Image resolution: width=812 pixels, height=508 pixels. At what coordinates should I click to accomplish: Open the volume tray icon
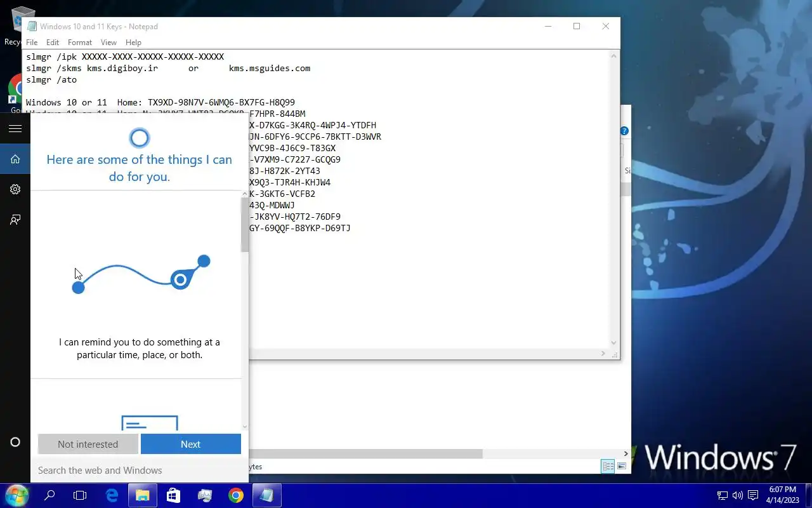(x=737, y=495)
